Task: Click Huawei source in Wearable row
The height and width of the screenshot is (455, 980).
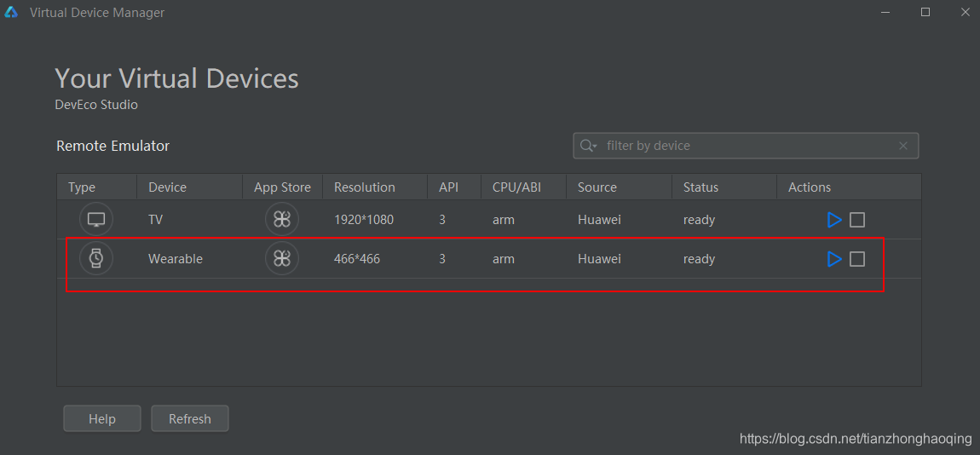Action: pos(599,259)
